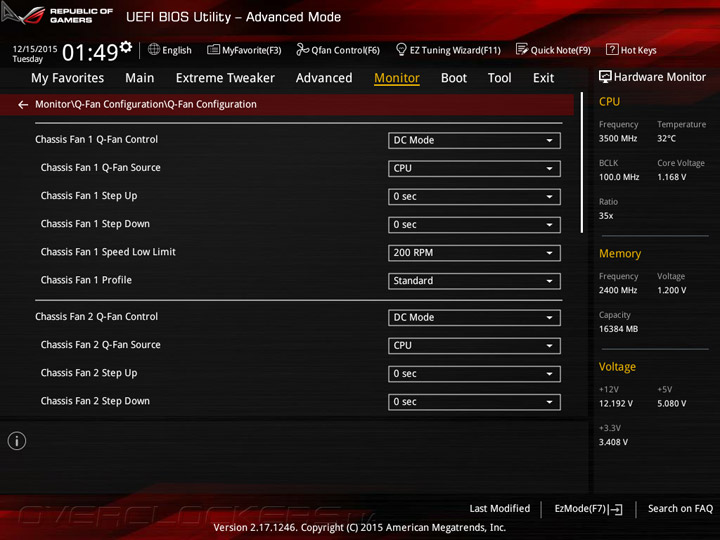This screenshot has height=540, width=720.
Task: Select the Monitor tab
Action: [397, 78]
